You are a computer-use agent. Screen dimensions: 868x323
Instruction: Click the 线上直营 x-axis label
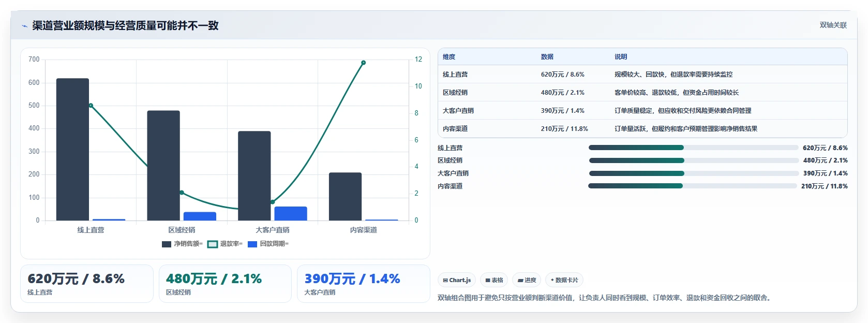click(x=91, y=230)
